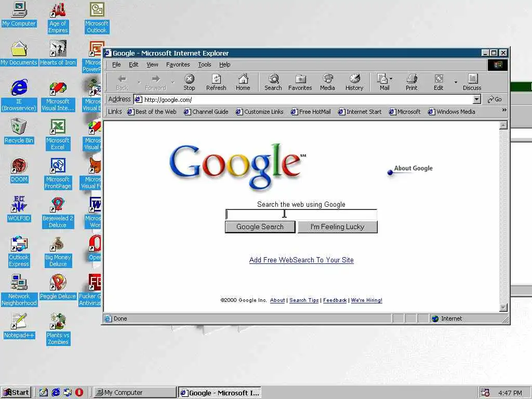532x399 pixels.
Task: Open the Favorites menu
Action: point(178,64)
